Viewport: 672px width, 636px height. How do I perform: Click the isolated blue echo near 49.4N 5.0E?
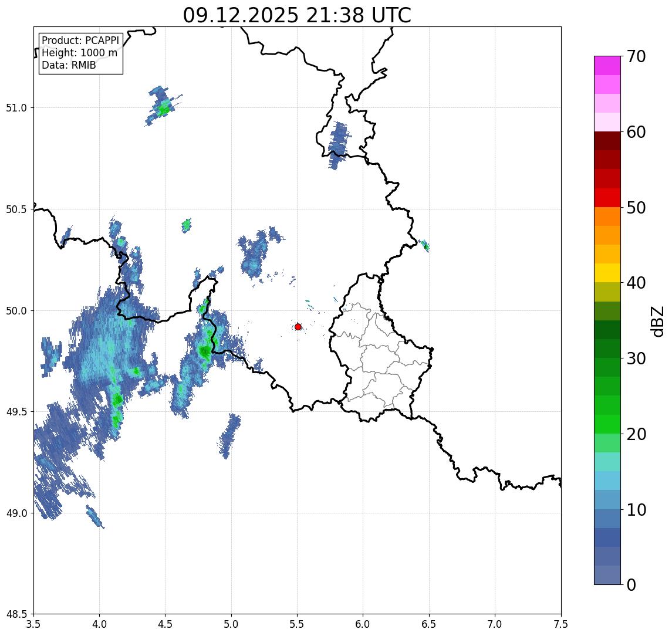click(x=230, y=436)
